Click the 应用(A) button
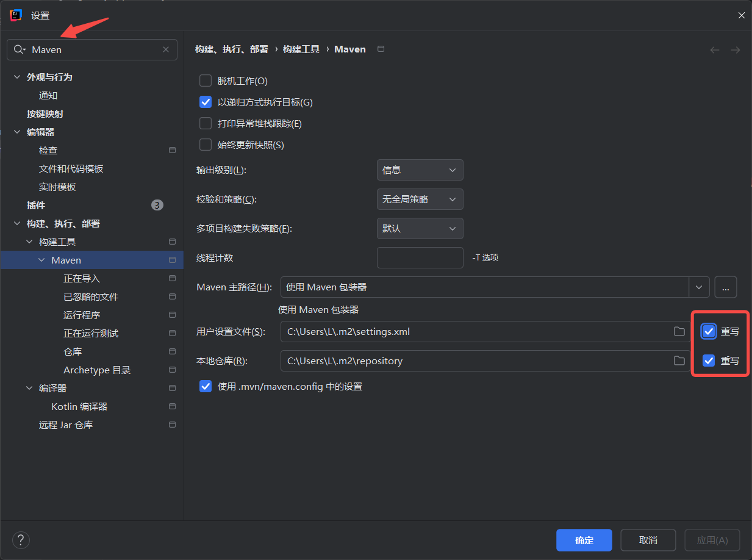This screenshot has height=560, width=752. coord(712,540)
